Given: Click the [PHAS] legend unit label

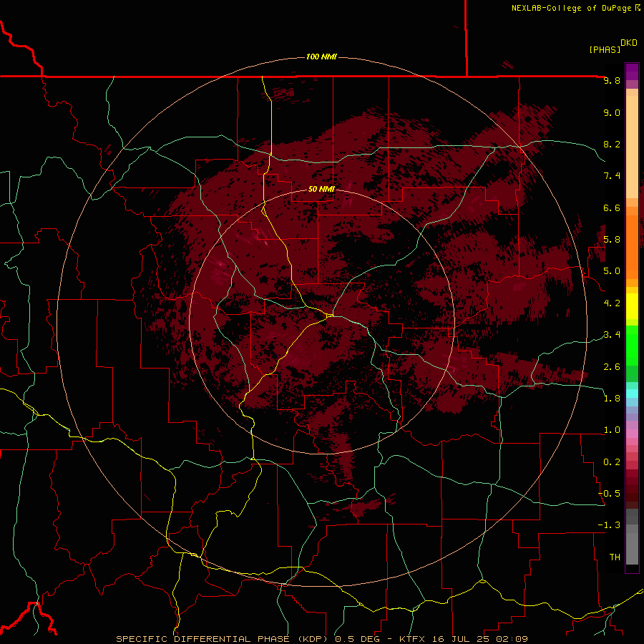Looking at the screenshot, I should pyautogui.click(x=605, y=49).
